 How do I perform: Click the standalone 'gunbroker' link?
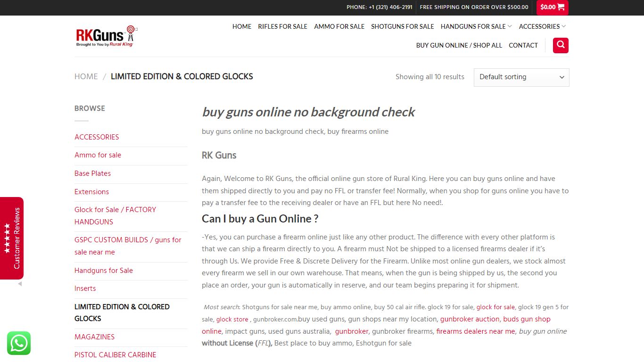(x=352, y=331)
